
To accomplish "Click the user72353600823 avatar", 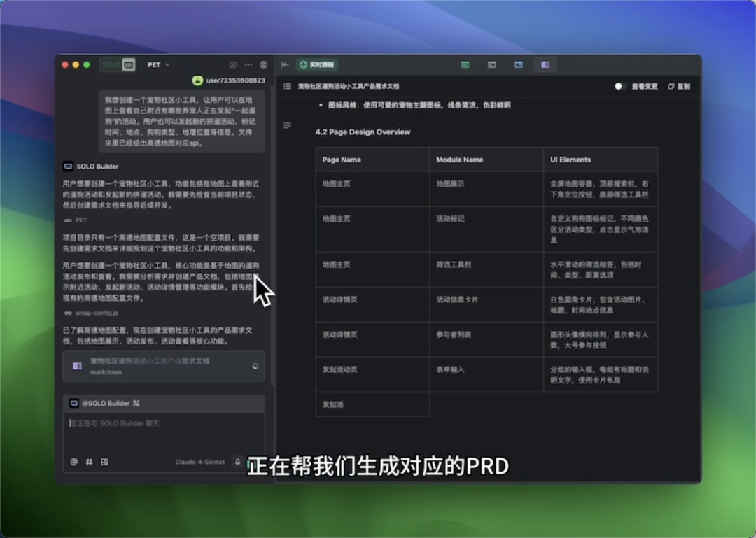I will point(197,80).
